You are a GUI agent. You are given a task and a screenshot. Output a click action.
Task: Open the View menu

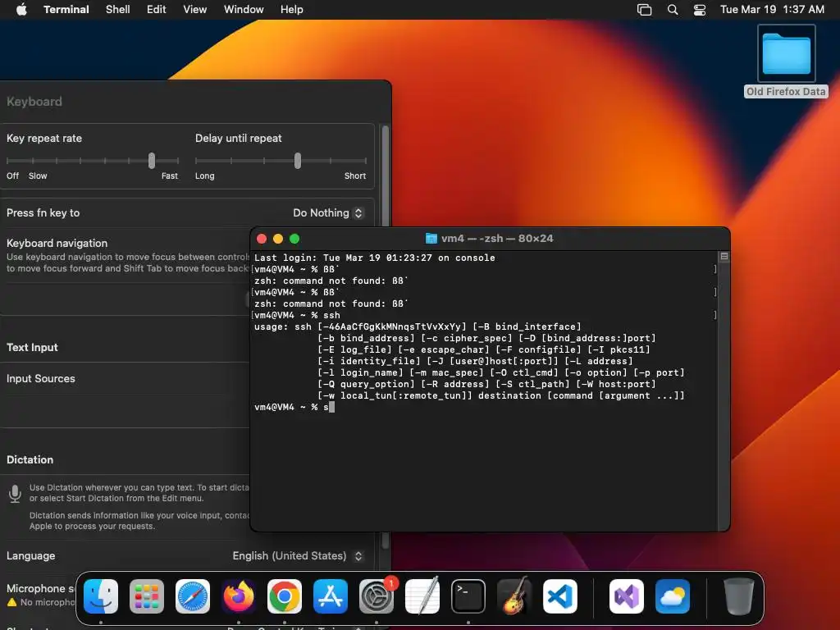pos(195,9)
